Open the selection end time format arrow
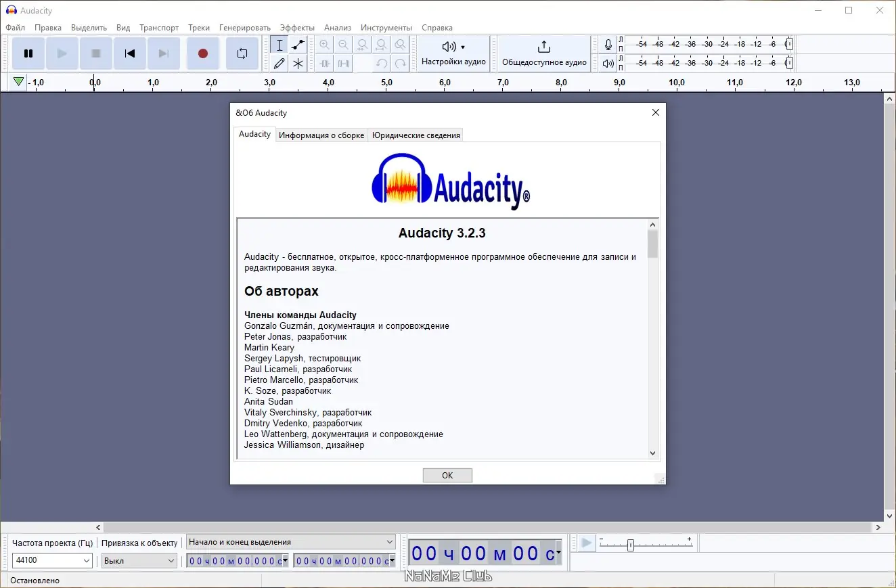The width and height of the screenshot is (896, 588). (392, 561)
